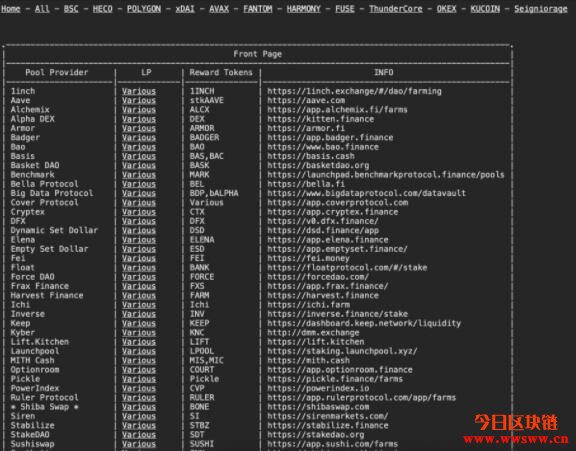Click the Various link for 1inch
576x451 pixels.
coord(139,91)
